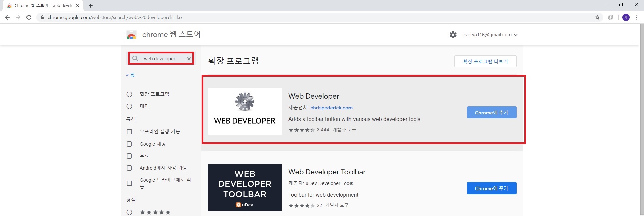Select the 테마 radio filter

129,106
